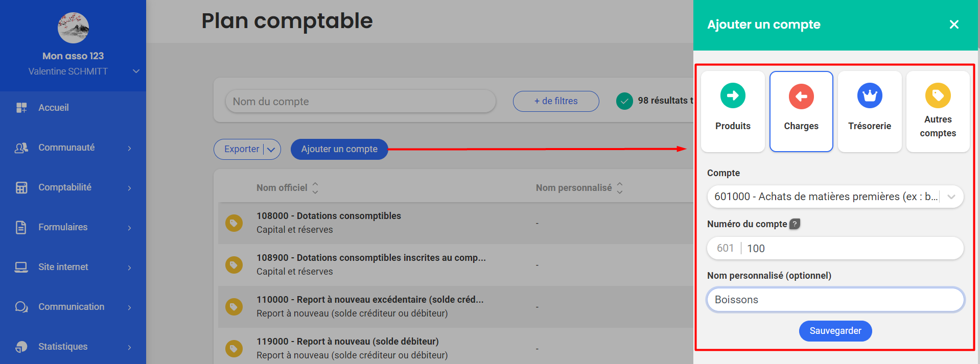Click the Statistiques pie chart icon
The height and width of the screenshot is (364, 980).
pyautogui.click(x=21, y=347)
